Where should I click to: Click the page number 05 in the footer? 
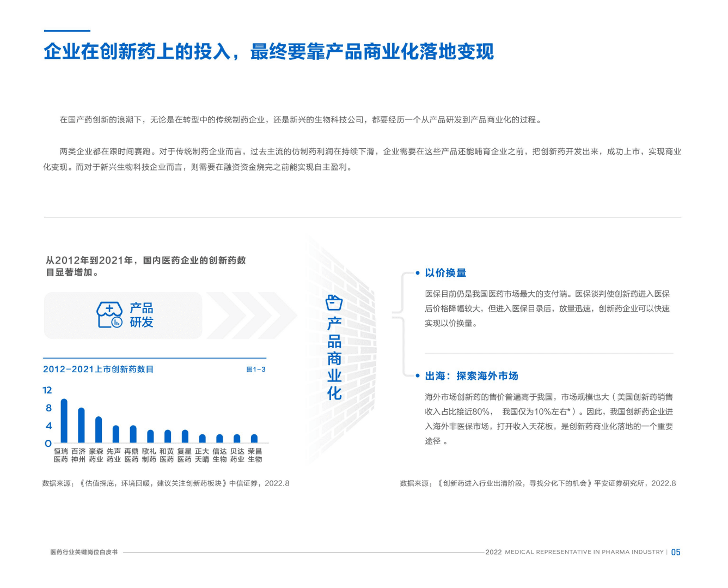point(677,552)
